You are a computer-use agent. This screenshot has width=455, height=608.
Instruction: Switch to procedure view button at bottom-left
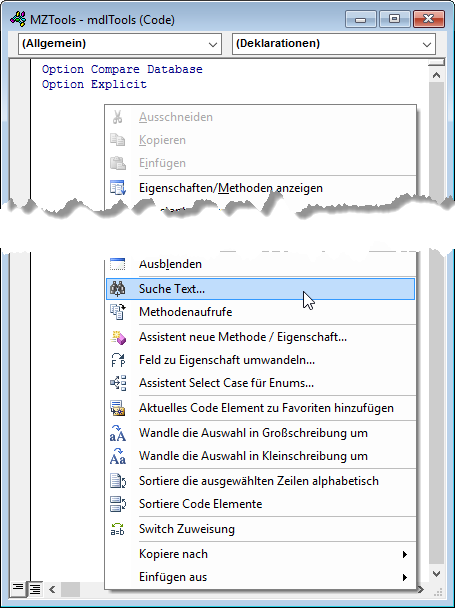(17, 590)
